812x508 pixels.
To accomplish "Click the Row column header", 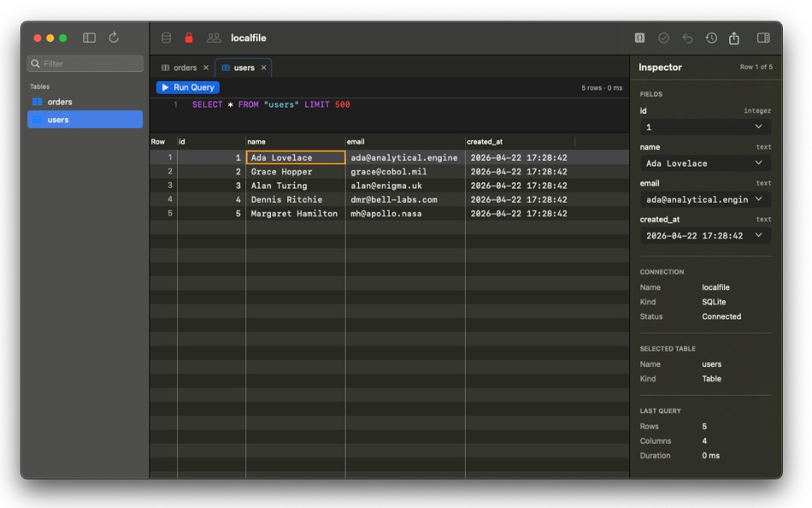I will tap(163, 141).
